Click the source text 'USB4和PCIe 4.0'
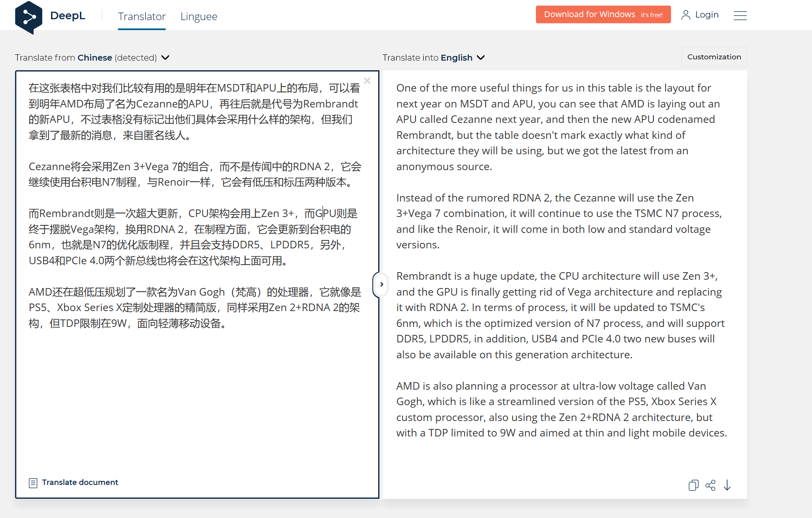Viewport: 812px width, 518px height. tap(66, 261)
